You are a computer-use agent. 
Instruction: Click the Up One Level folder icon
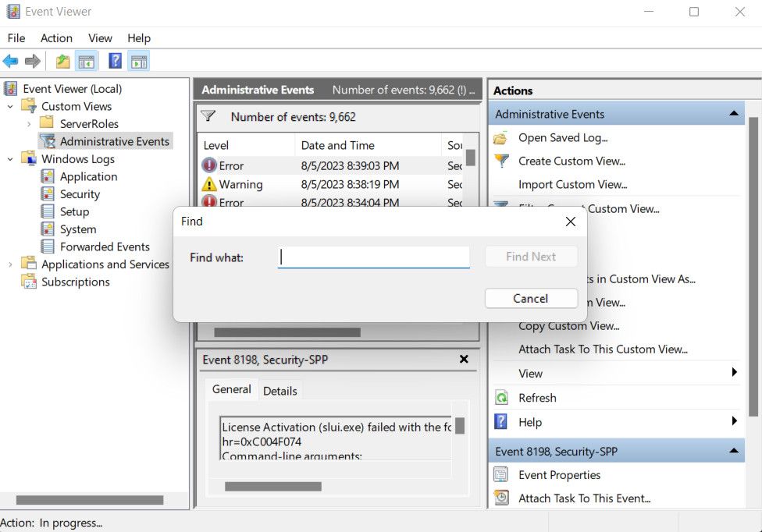[x=62, y=61]
